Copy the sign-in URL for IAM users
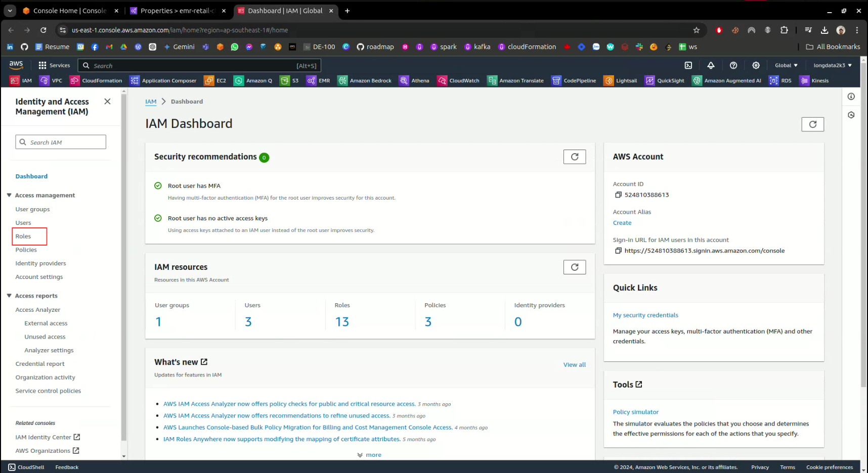 [618, 251]
